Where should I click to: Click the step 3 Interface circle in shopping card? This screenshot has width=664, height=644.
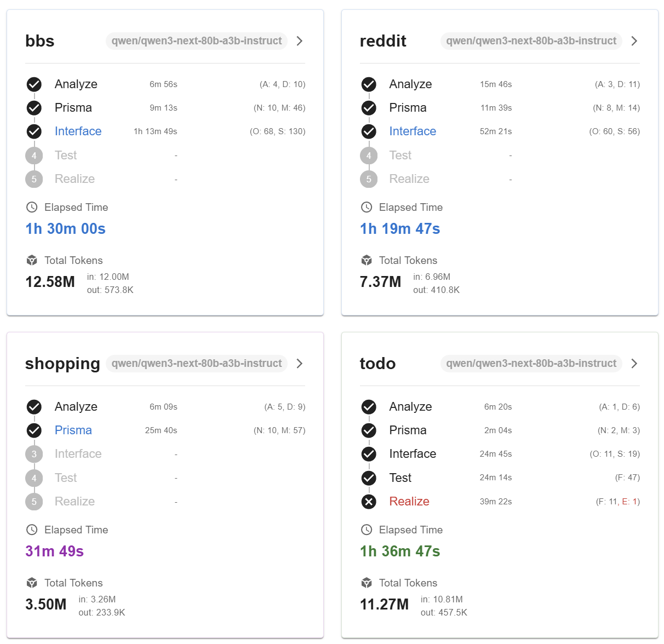(34, 454)
